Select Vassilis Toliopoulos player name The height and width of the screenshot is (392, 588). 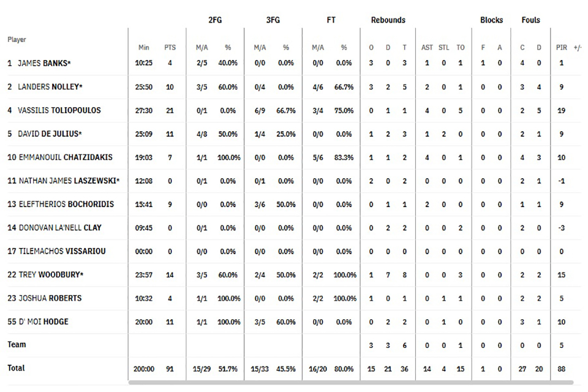coord(59,110)
